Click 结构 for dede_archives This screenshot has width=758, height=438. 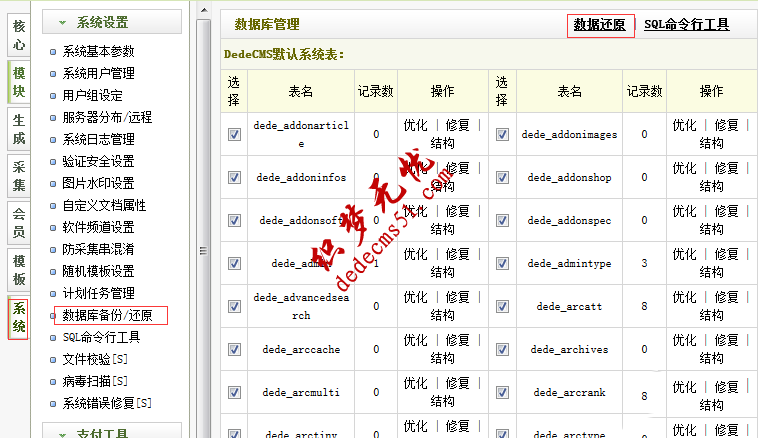click(x=711, y=359)
